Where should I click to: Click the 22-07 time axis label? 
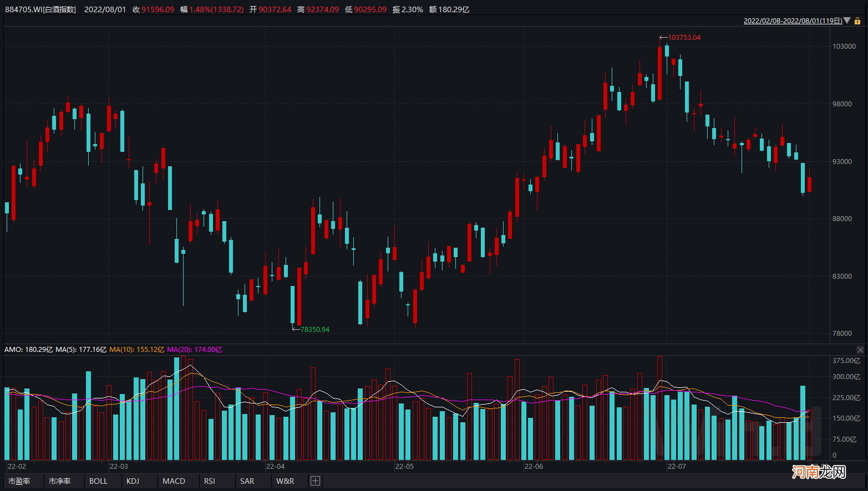point(677,467)
